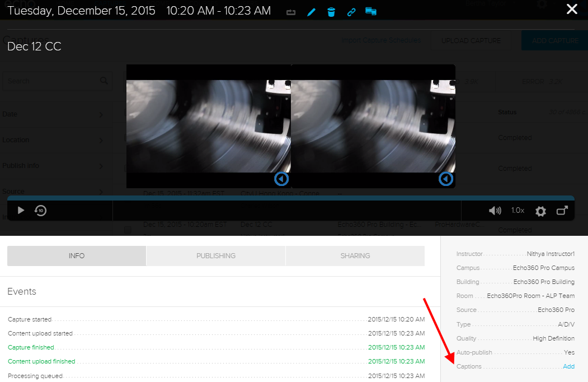Screen dimensions: 588x382
Task: Expand the dimmed Publish info filter
Action: (x=53, y=166)
